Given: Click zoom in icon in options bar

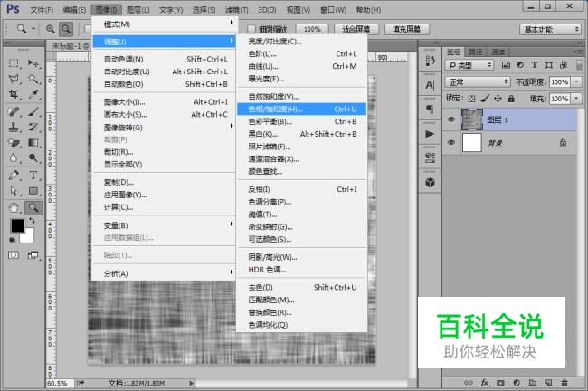Looking at the screenshot, I should click(51, 29).
